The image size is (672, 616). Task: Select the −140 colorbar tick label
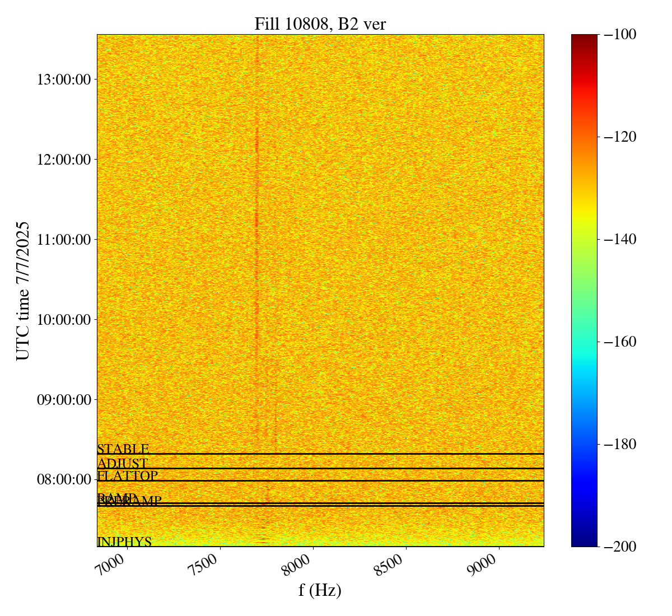pyautogui.click(x=620, y=239)
